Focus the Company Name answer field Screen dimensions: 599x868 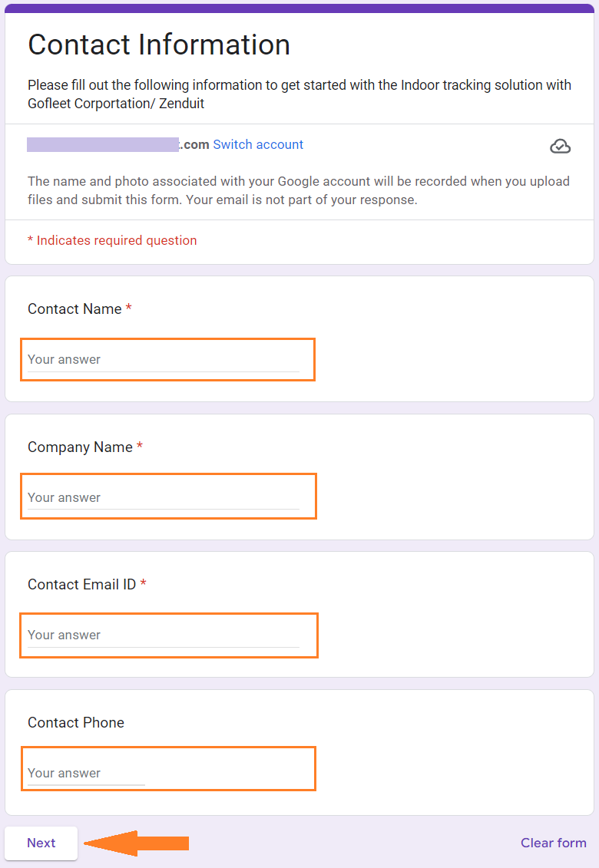164,497
